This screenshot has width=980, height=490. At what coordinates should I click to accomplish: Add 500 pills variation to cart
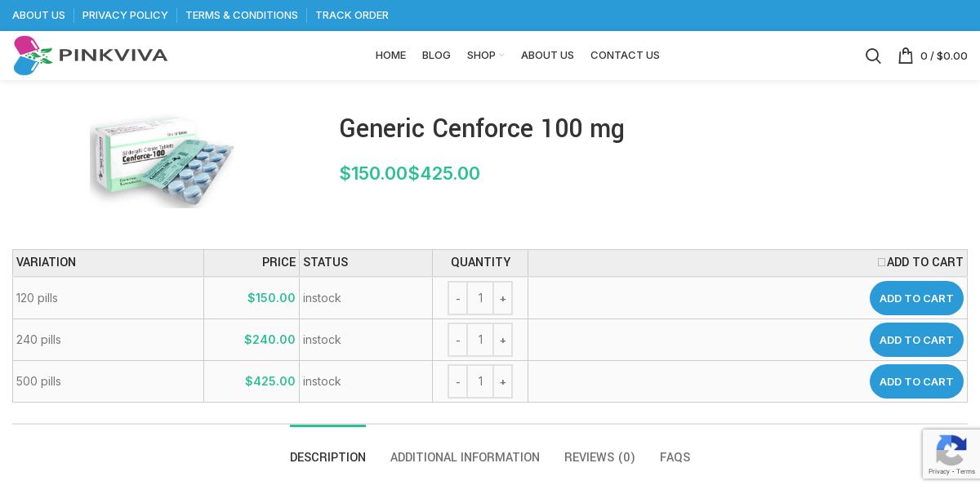[916, 381]
